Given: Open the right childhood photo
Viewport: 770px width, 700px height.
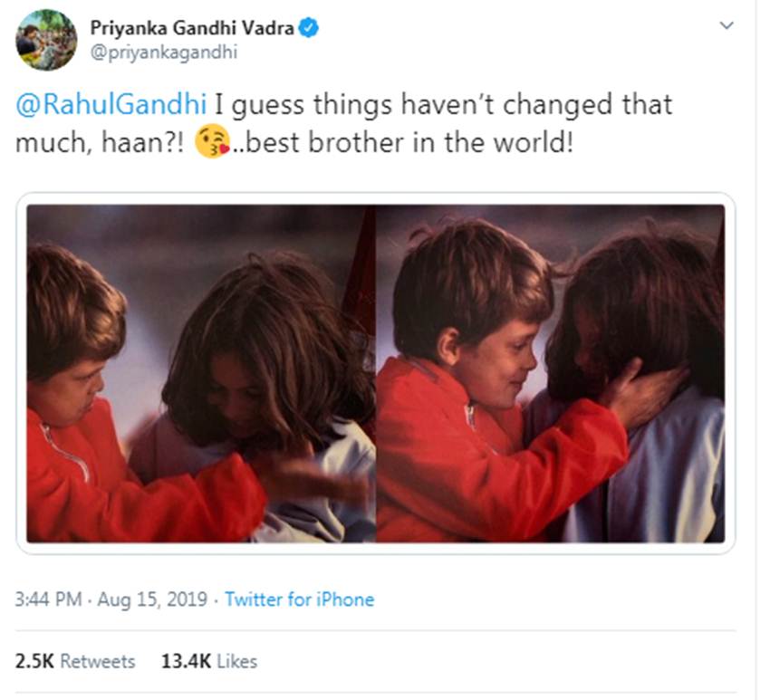Looking at the screenshot, I should [550, 373].
